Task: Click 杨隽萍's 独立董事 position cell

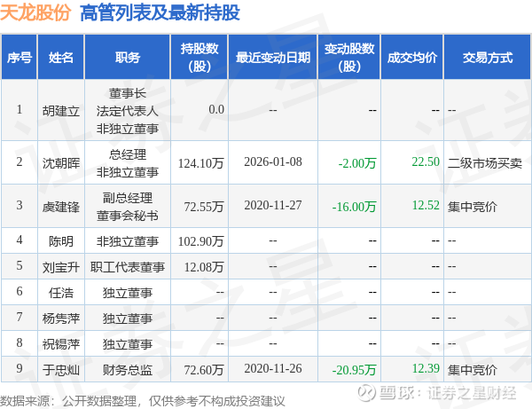Action: (127, 319)
